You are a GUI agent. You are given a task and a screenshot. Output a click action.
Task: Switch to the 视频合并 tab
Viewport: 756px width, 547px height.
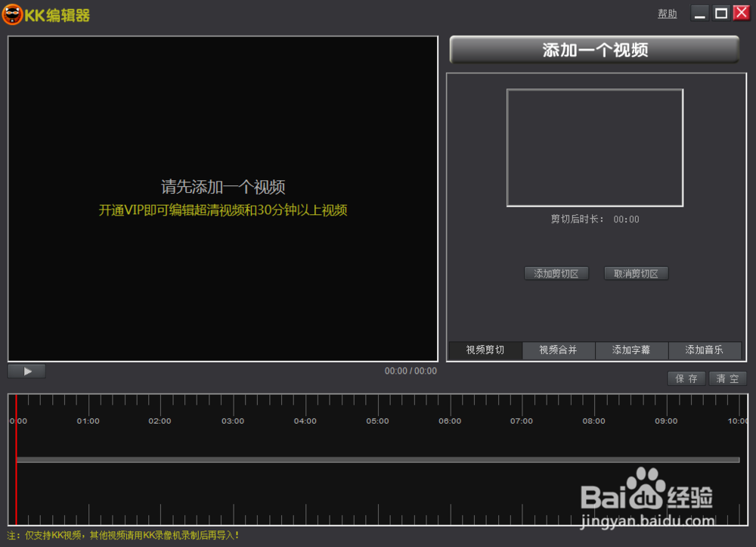pyautogui.click(x=559, y=350)
